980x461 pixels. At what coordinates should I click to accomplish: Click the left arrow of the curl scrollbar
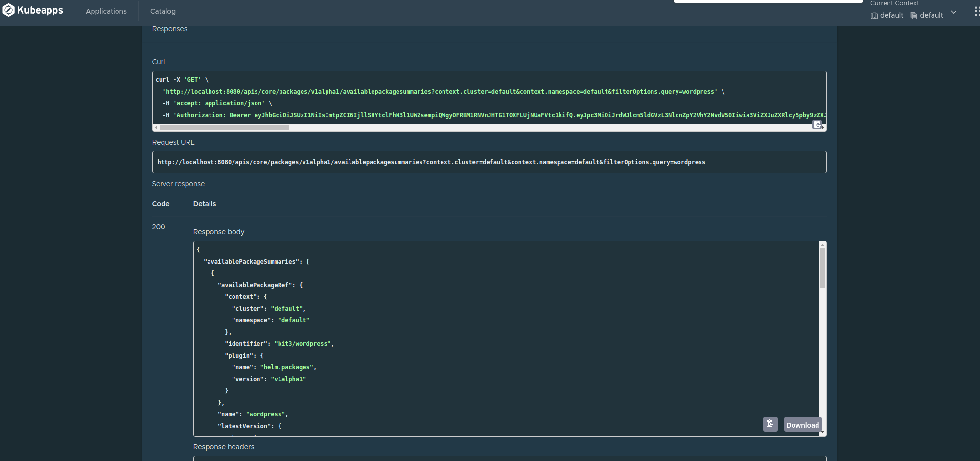coord(156,127)
